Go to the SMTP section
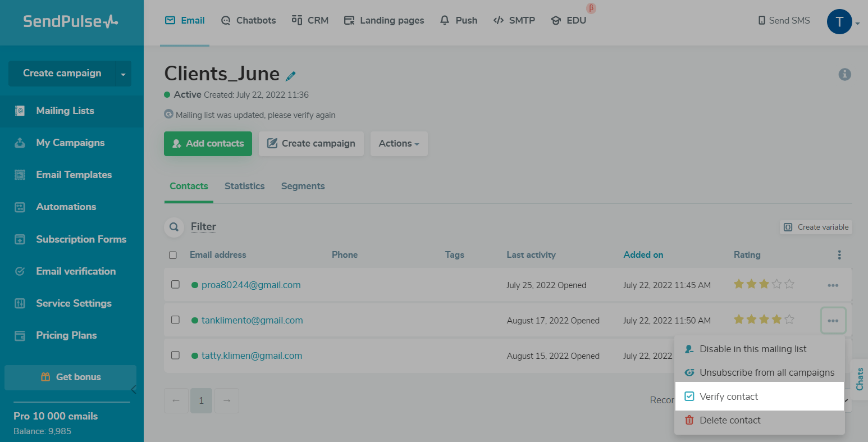 coord(514,21)
